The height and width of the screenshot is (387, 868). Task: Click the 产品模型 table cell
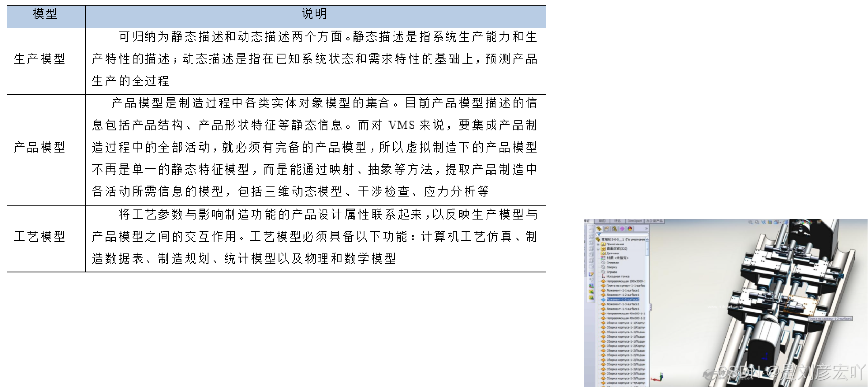[x=46, y=150]
